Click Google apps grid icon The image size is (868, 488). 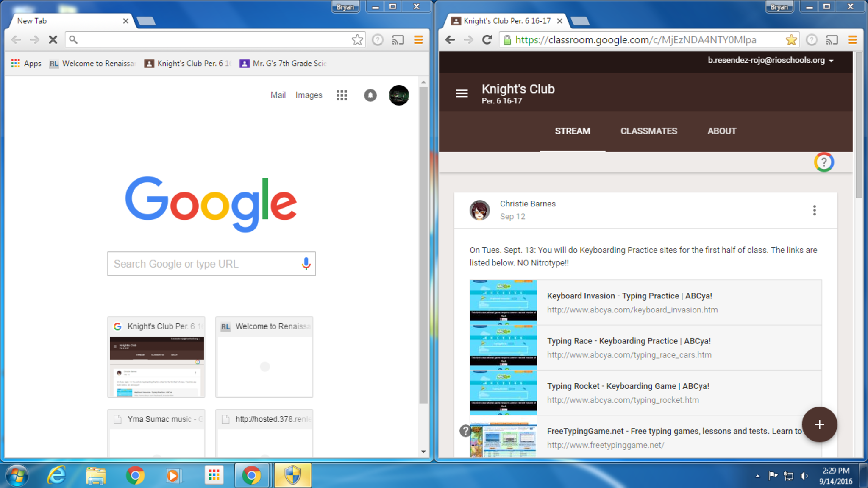342,95
